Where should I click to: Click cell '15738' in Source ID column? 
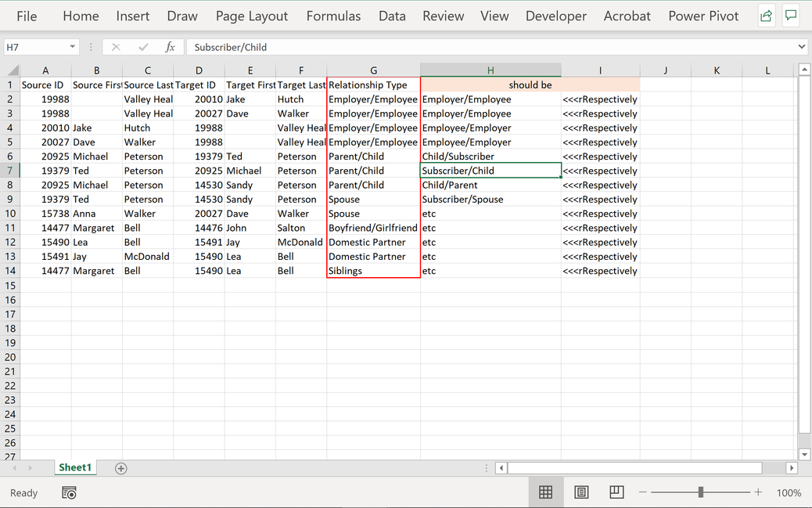[45, 214]
